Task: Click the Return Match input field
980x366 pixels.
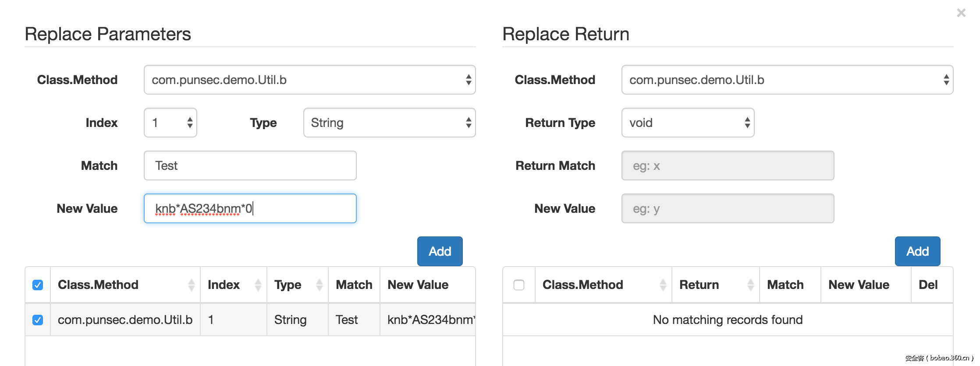Action: 728,165
